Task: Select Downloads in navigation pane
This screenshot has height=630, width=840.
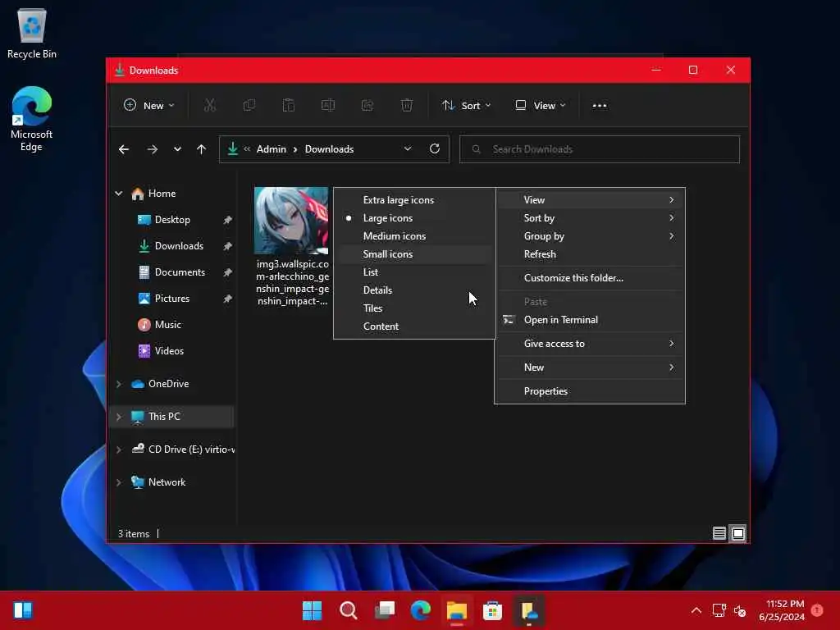Action: coord(179,246)
